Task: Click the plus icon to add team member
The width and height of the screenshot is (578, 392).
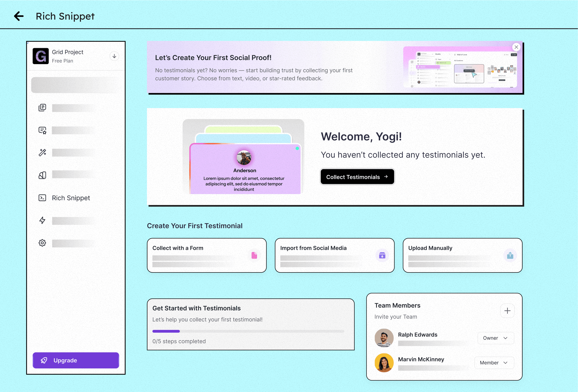Action: click(507, 311)
